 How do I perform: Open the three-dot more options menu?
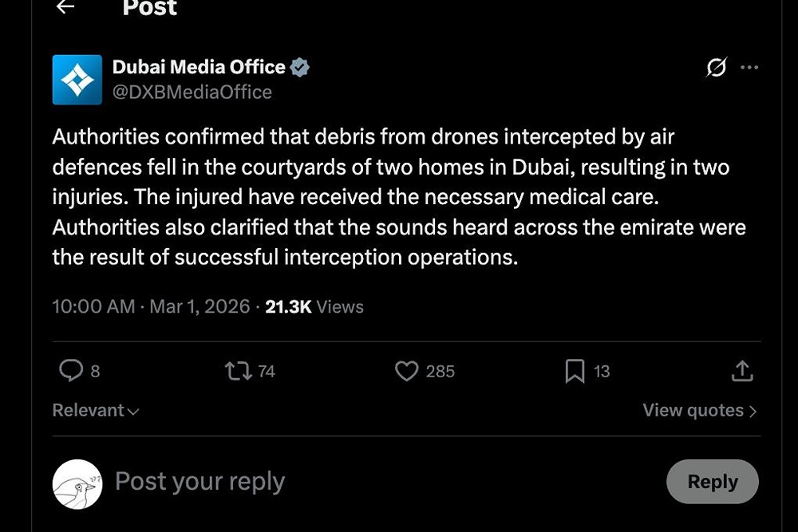[749, 68]
